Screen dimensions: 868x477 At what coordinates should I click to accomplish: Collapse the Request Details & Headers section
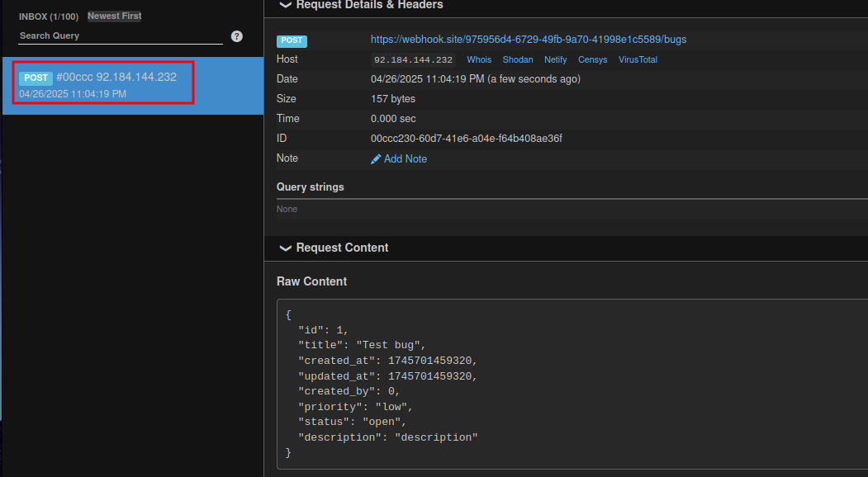click(285, 5)
